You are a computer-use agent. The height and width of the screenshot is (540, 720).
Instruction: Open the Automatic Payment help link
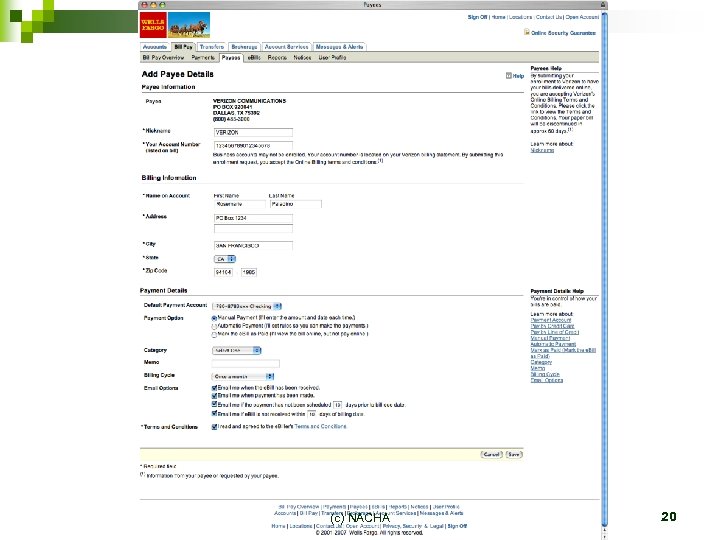[x=553, y=344]
